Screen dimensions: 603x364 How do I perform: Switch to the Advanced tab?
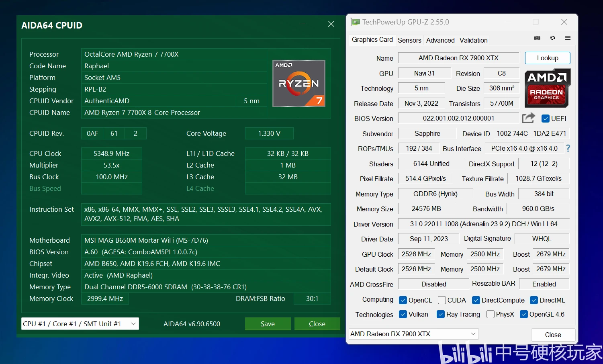coord(440,40)
